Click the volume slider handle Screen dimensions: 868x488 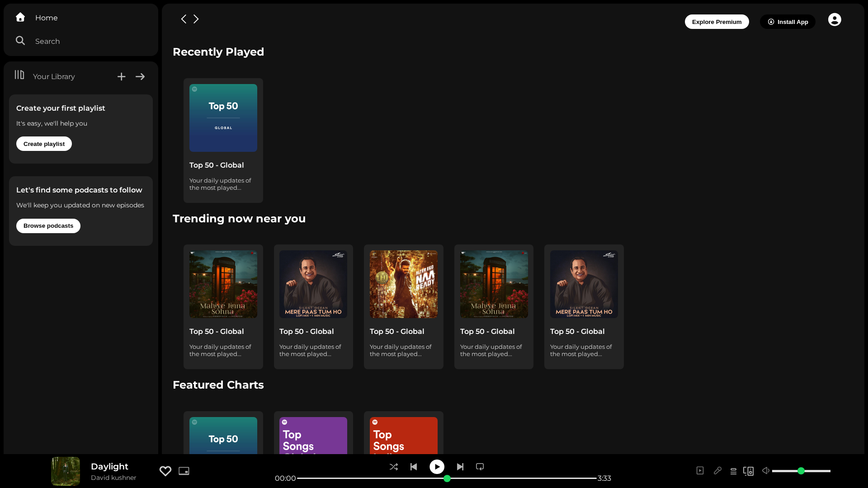click(x=801, y=471)
